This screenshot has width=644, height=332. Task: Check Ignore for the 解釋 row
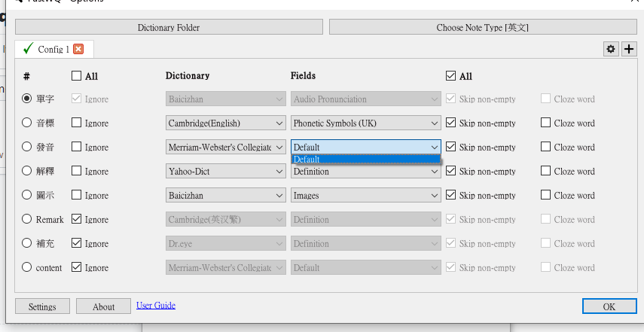[x=76, y=171]
